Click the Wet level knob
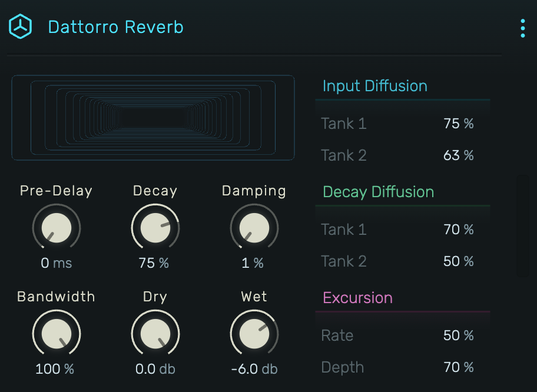Viewport: 537px width, 392px height. 254,334
